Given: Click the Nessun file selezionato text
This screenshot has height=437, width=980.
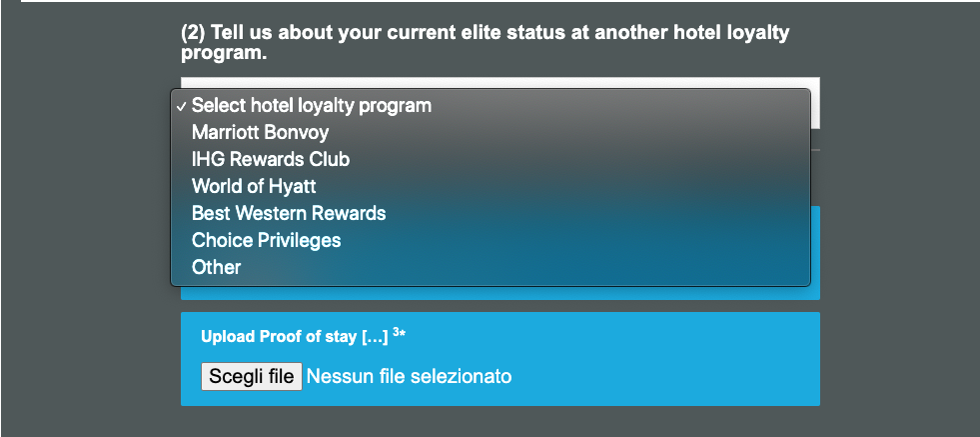Looking at the screenshot, I should tap(410, 376).
